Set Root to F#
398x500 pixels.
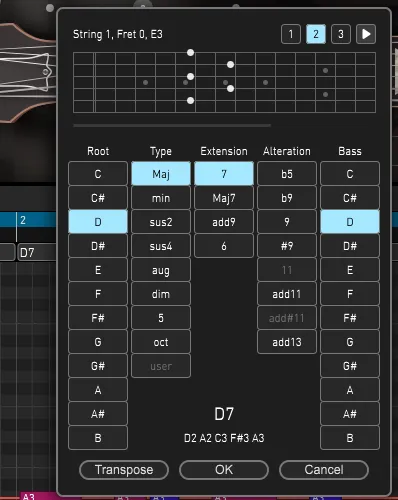[98, 318]
